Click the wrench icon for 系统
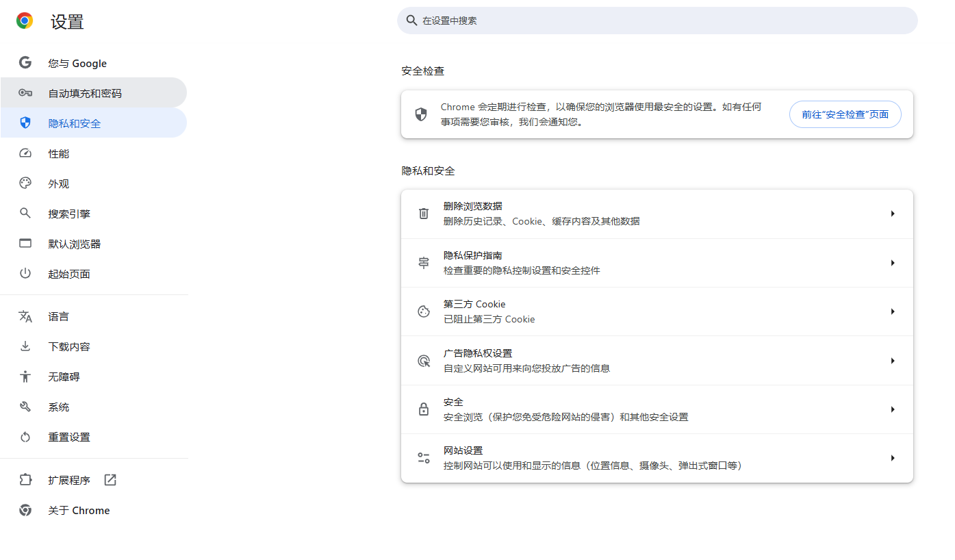Viewport: 955px width, 560px height. pyautogui.click(x=25, y=407)
